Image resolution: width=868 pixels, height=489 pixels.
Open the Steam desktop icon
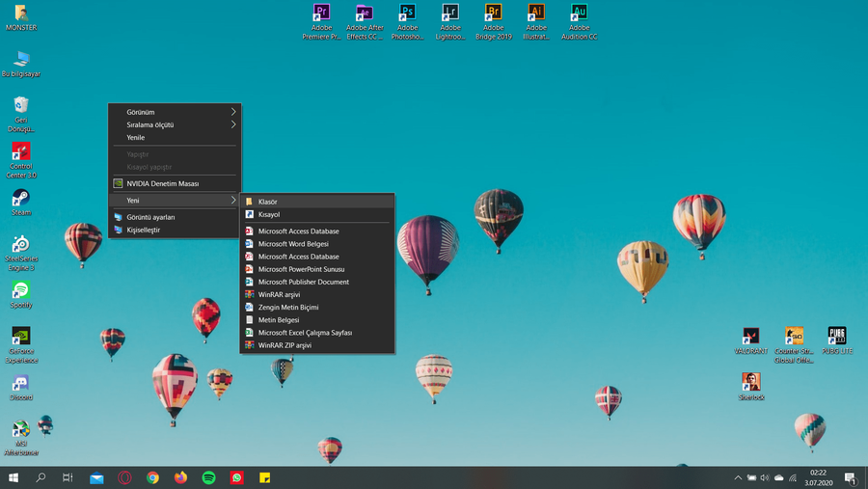[20, 199]
